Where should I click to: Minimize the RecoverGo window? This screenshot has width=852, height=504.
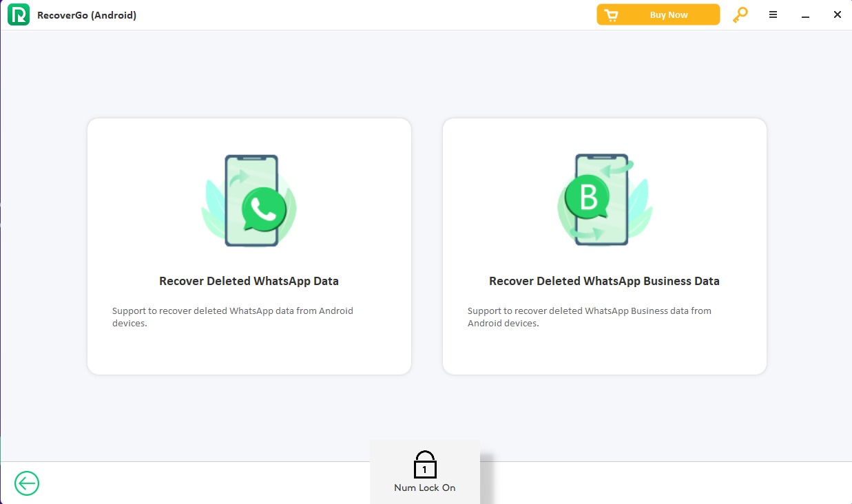tap(806, 14)
